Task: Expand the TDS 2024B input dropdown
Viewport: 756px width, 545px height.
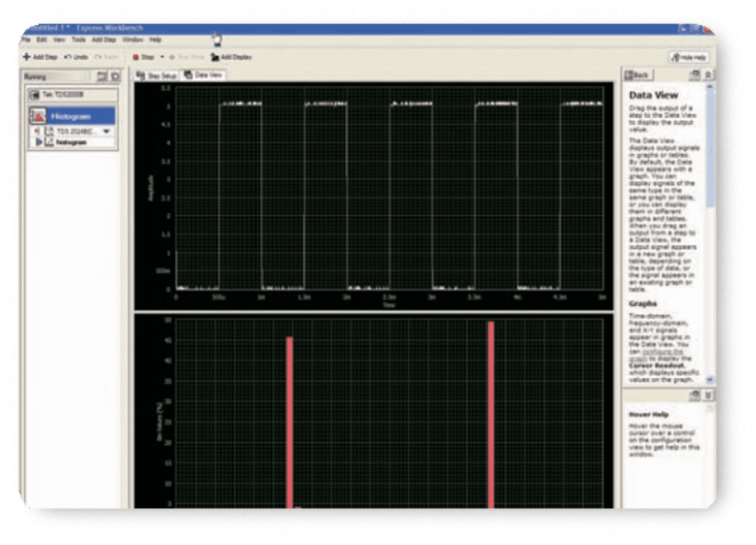Action: click(x=106, y=131)
